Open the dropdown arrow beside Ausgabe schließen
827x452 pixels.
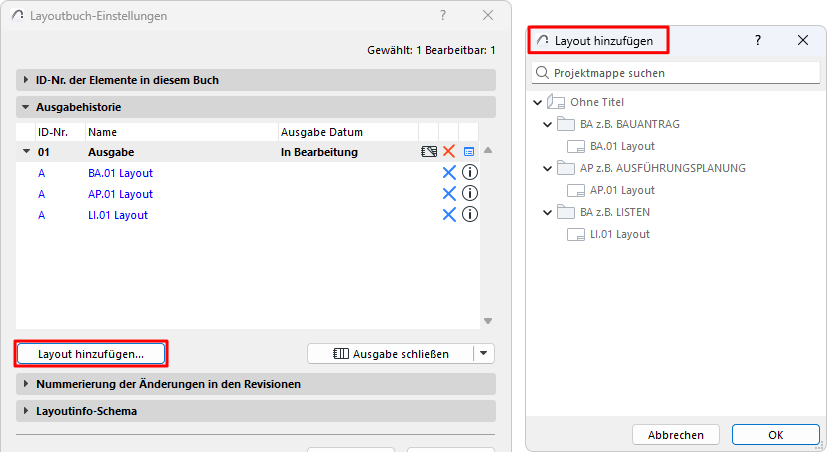(484, 353)
